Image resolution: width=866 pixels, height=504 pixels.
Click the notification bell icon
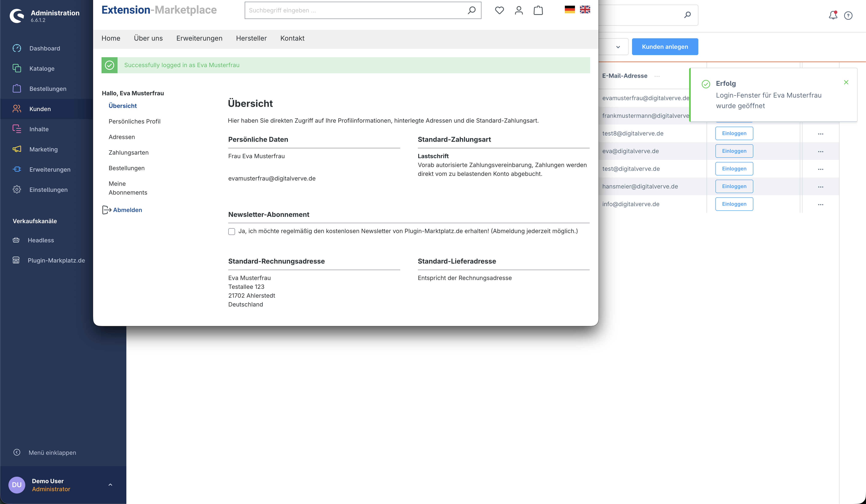point(833,15)
